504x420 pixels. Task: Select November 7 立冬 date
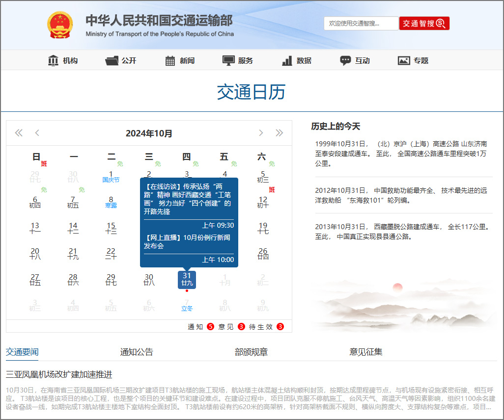click(187, 306)
